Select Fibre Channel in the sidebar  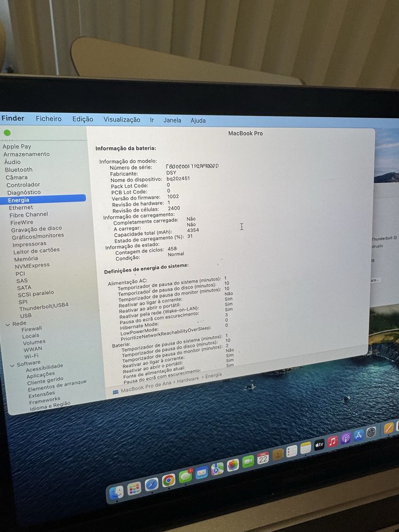point(29,214)
